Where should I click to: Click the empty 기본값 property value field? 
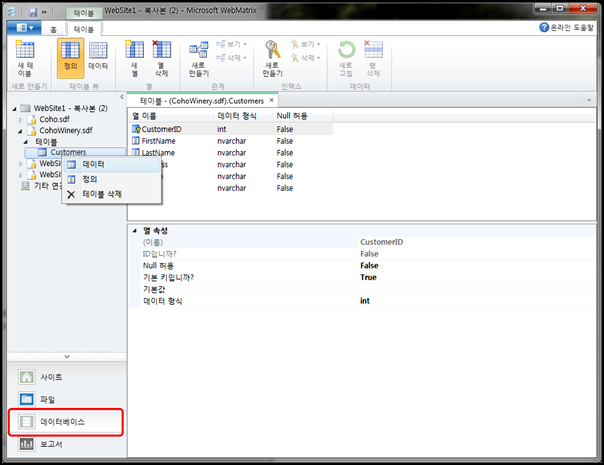[x=476, y=289]
